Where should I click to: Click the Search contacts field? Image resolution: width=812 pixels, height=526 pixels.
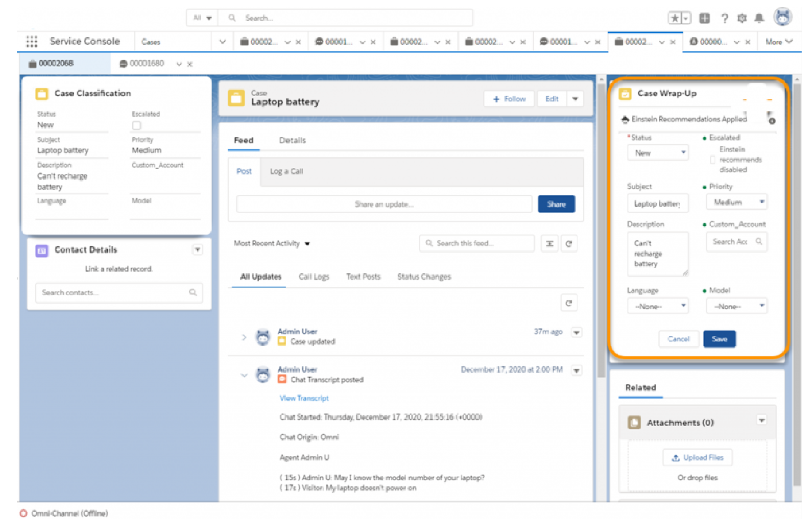click(x=119, y=293)
